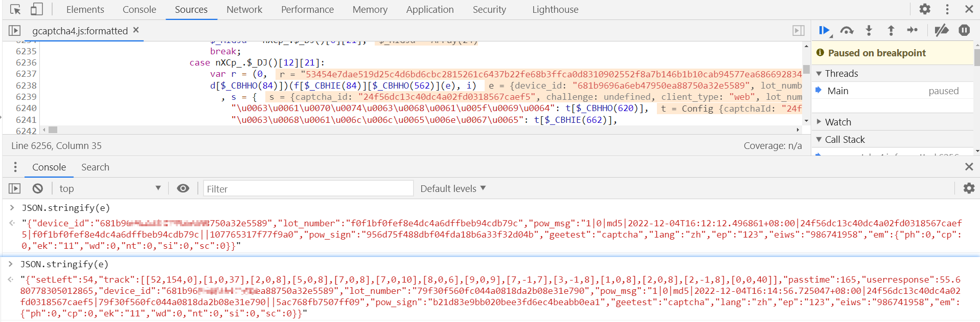Screen dimensions: 980x322
Task: Switch to the Network tab
Action: tap(244, 9)
